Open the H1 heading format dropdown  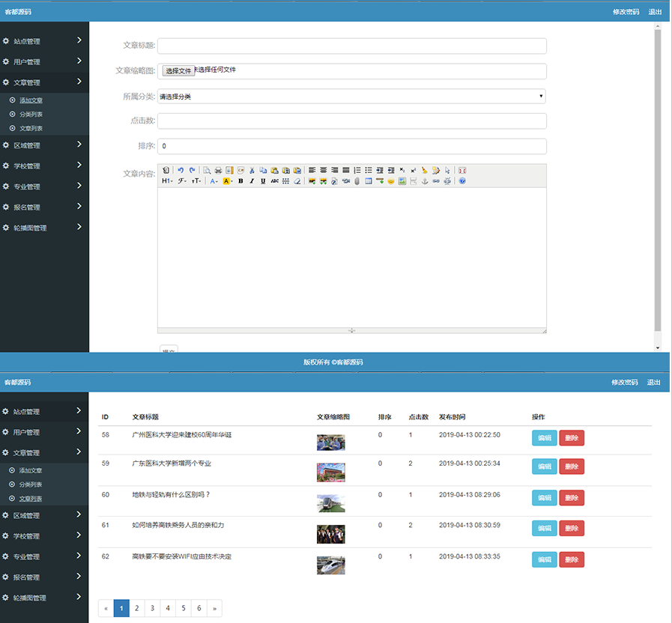click(x=167, y=181)
